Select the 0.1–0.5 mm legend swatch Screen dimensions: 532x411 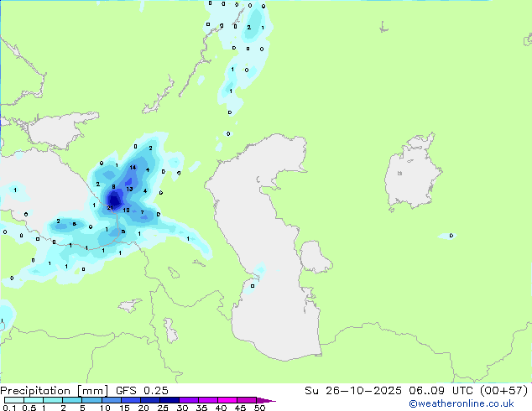pyautogui.click(x=14, y=400)
